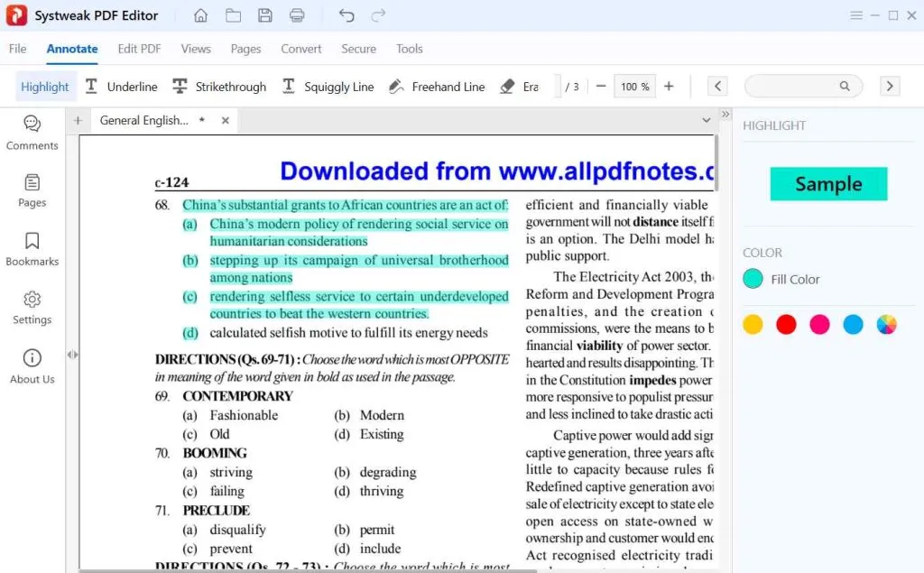Open About Us from the sidebar
The height and width of the screenshot is (573, 924).
[x=32, y=366]
